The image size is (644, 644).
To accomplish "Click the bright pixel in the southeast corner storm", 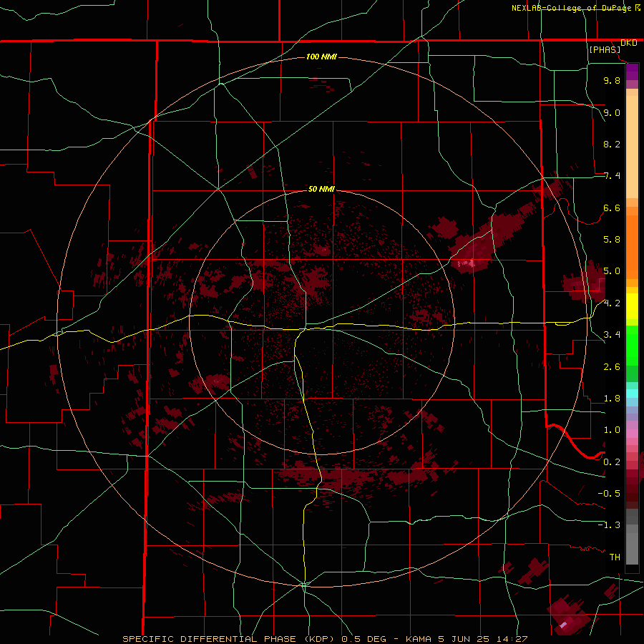I will click(x=563, y=624).
